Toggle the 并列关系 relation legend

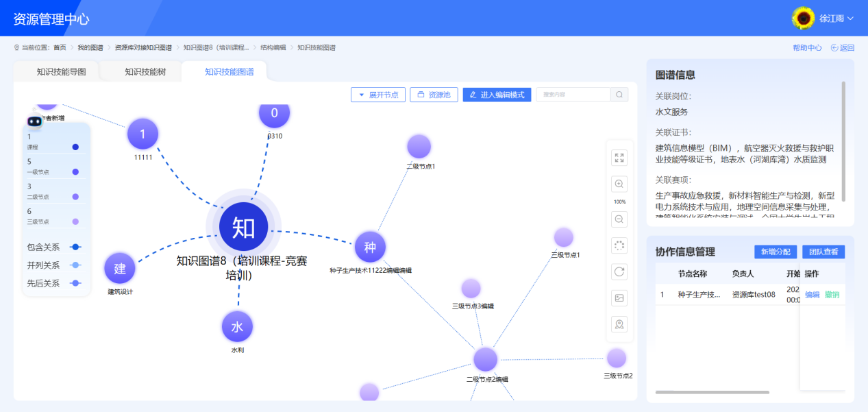(x=75, y=265)
